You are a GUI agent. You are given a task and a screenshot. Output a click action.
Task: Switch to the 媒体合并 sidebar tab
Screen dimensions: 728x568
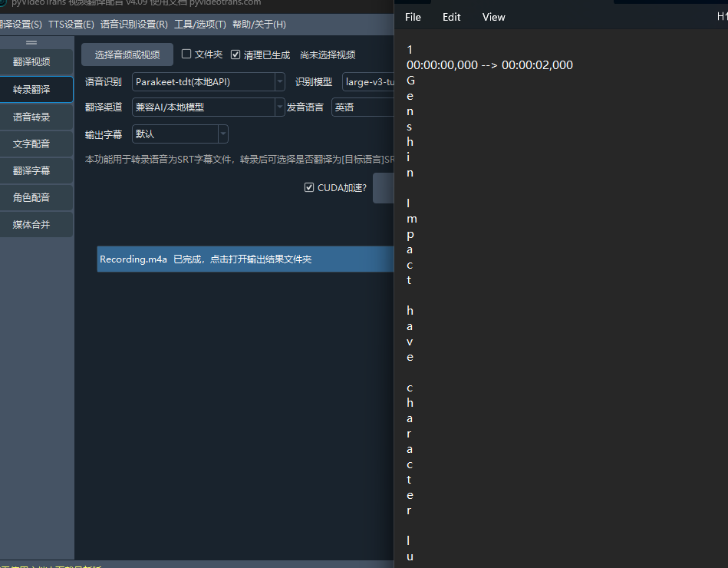[36, 225]
